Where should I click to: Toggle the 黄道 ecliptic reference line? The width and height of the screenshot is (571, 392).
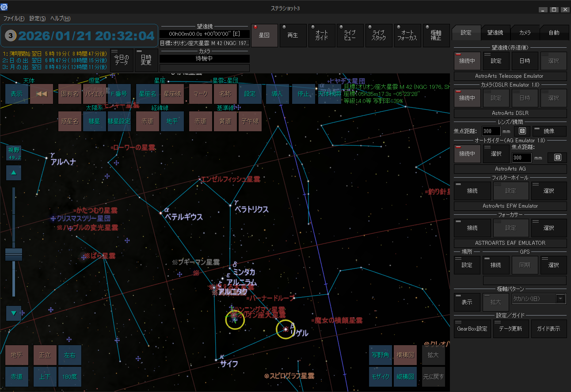pos(225,122)
